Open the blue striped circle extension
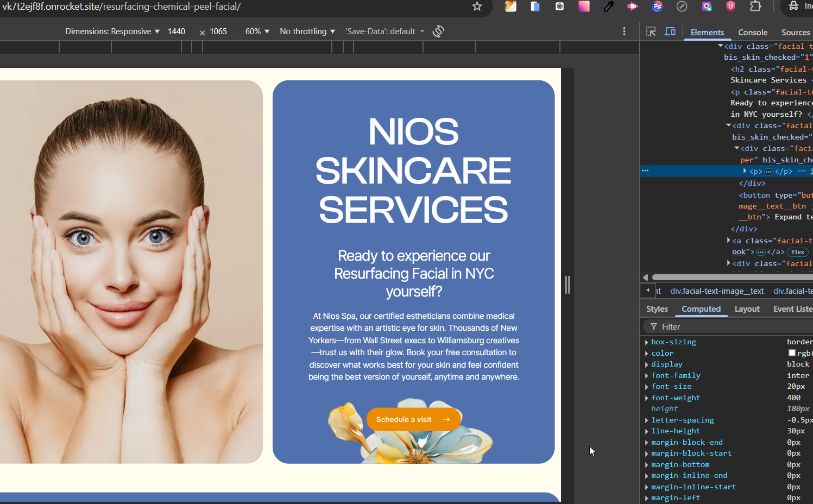The height and width of the screenshot is (504, 813). coord(657,7)
